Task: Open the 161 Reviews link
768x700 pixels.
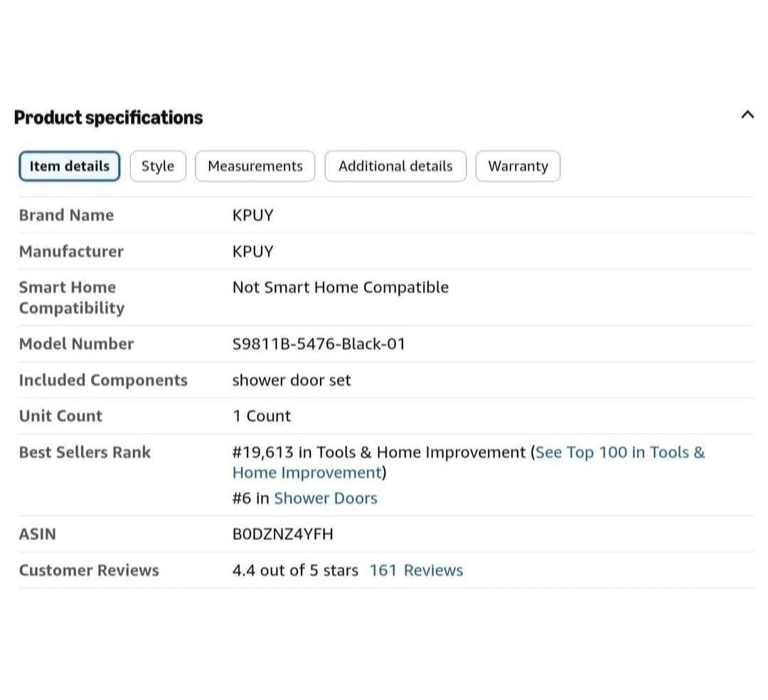Action: click(x=416, y=571)
